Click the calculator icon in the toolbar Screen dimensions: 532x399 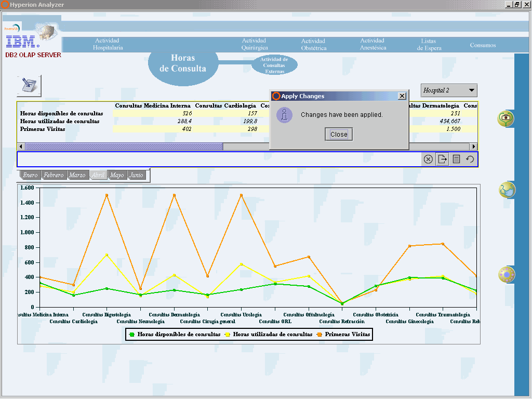456,159
